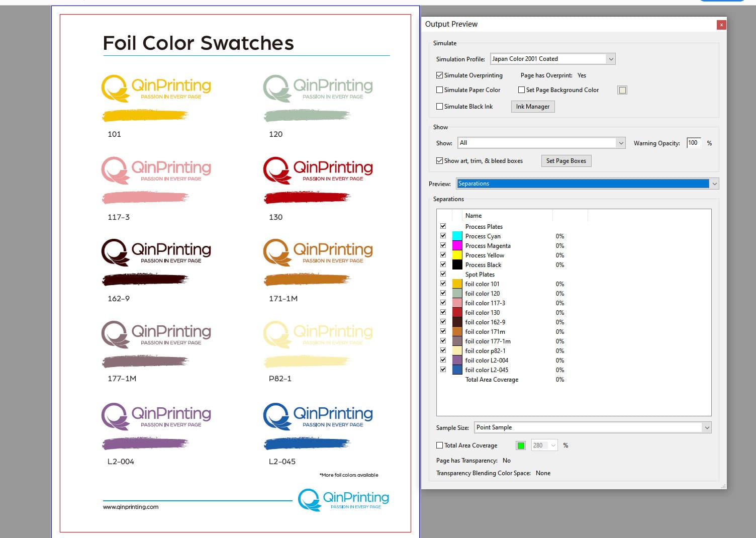The width and height of the screenshot is (756, 538).
Task: Click the cyan QinPrinting footer logo
Action: (x=344, y=500)
